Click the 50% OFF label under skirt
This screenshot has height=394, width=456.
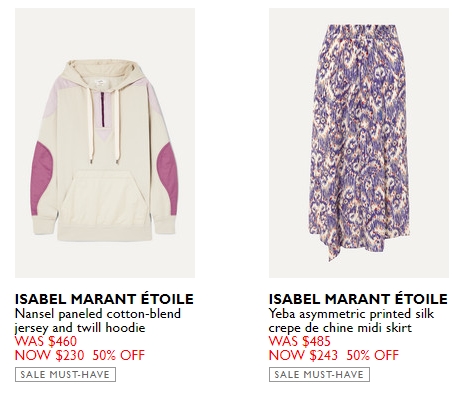[373, 355]
